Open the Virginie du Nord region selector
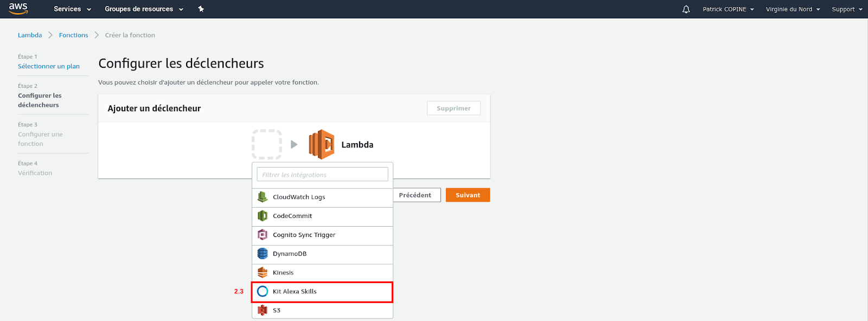 (x=793, y=9)
